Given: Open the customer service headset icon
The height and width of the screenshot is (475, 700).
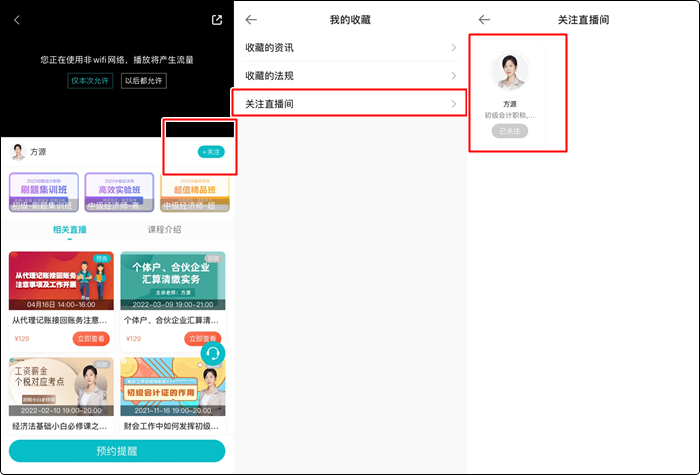Looking at the screenshot, I should 213,354.
